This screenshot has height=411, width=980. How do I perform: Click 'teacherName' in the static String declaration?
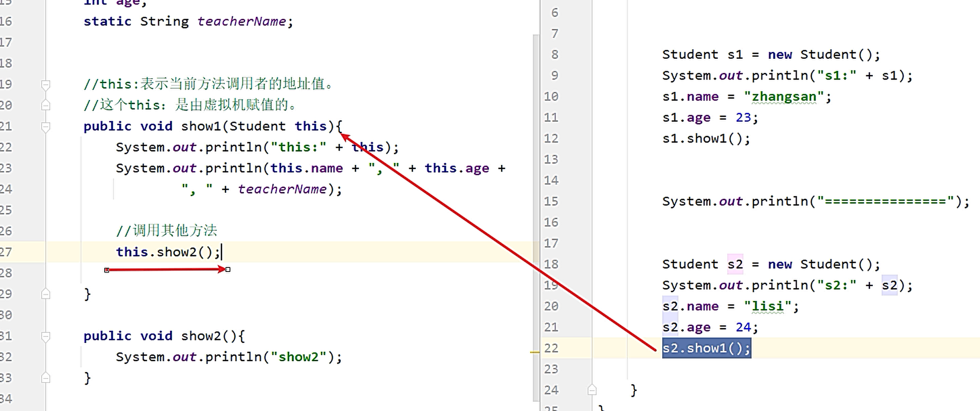(x=242, y=21)
